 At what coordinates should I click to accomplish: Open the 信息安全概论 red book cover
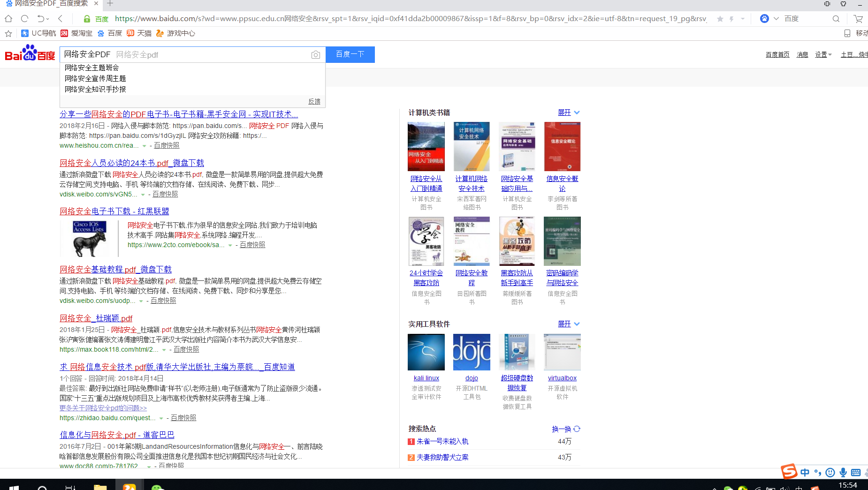[x=562, y=146]
